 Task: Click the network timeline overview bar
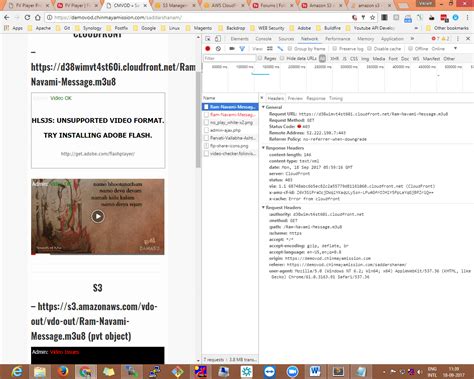[x=260, y=74]
